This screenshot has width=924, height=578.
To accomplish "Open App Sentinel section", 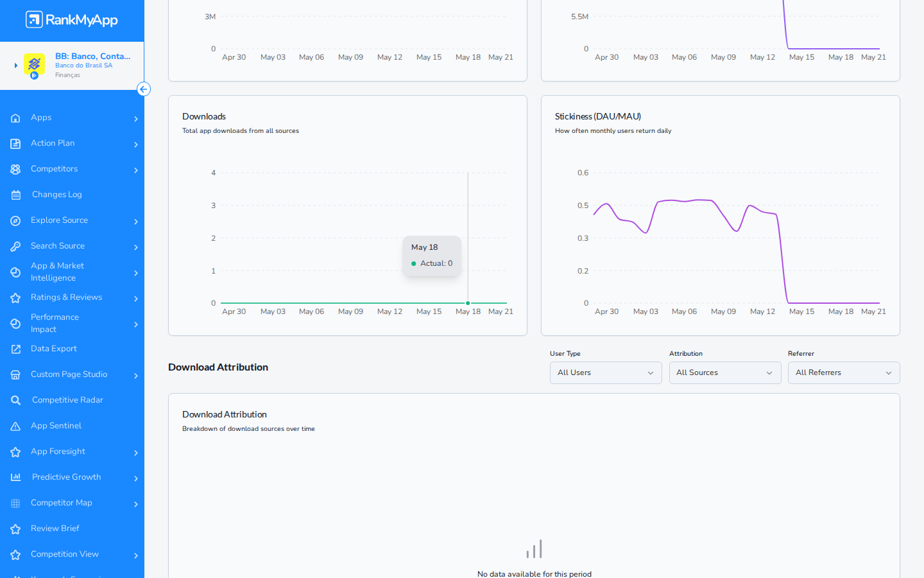I will (56, 426).
